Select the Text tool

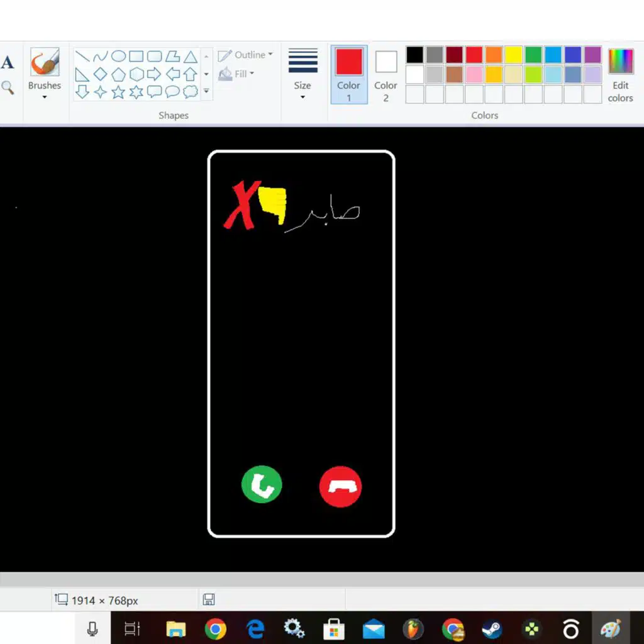(x=8, y=62)
